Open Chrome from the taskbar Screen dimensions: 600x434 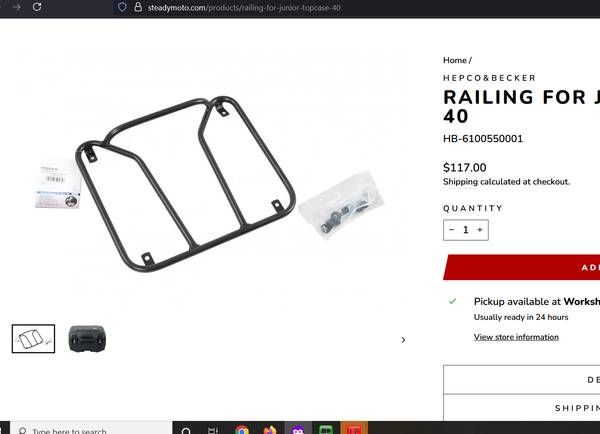(242, 430)
